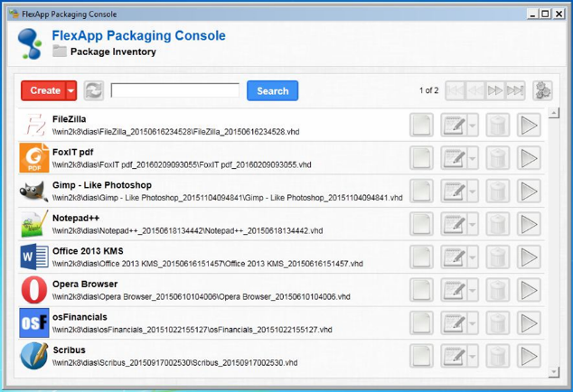Open the settings gears icon

[542, 90]
